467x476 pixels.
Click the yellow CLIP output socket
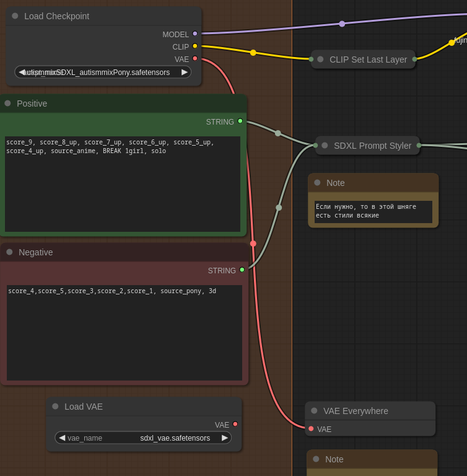(195, 46)
